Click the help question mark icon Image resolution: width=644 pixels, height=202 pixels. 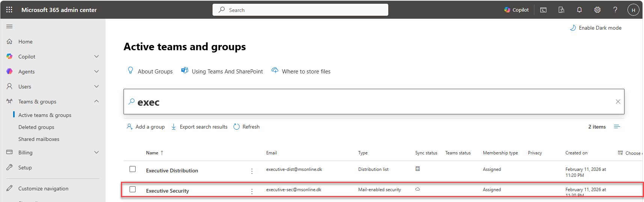[615, 10]
